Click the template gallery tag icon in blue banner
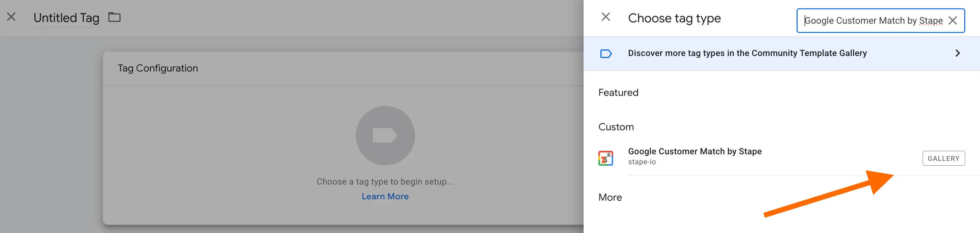This screenshot has width=980, height=233. point(606,54)
